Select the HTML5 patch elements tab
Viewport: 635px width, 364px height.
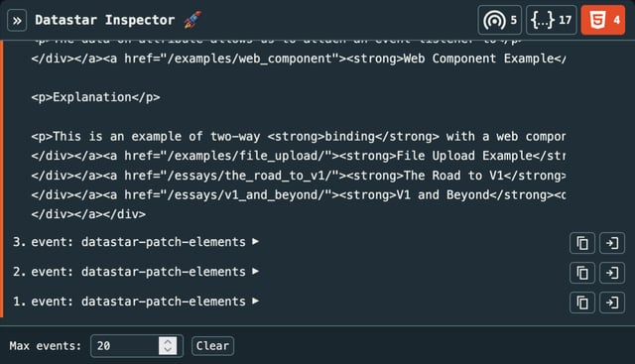[x=603, y=20]
